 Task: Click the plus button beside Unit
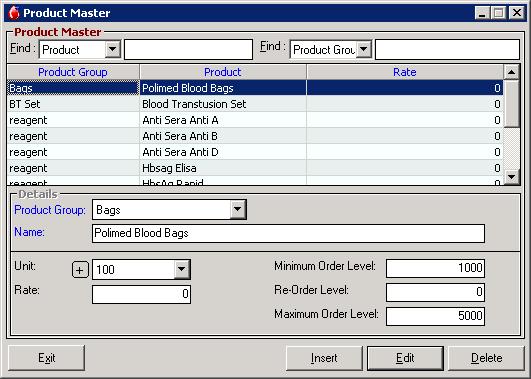80,270
